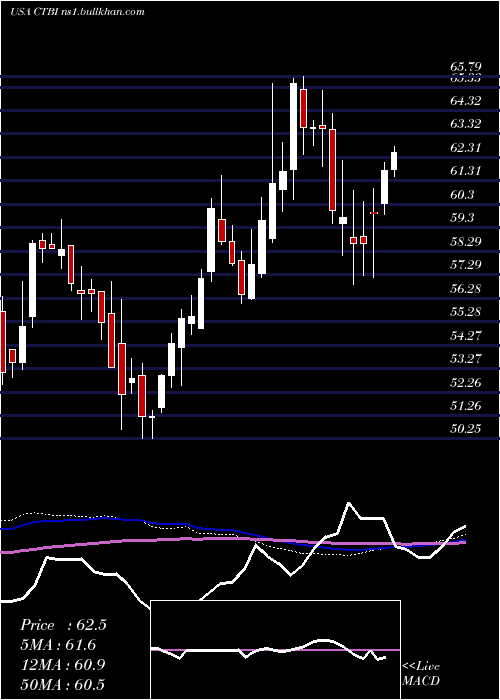Choose the 54.27 price axis label
This screenshot has width=500, height=700.
pyautogui.click(x=466, y=335)
